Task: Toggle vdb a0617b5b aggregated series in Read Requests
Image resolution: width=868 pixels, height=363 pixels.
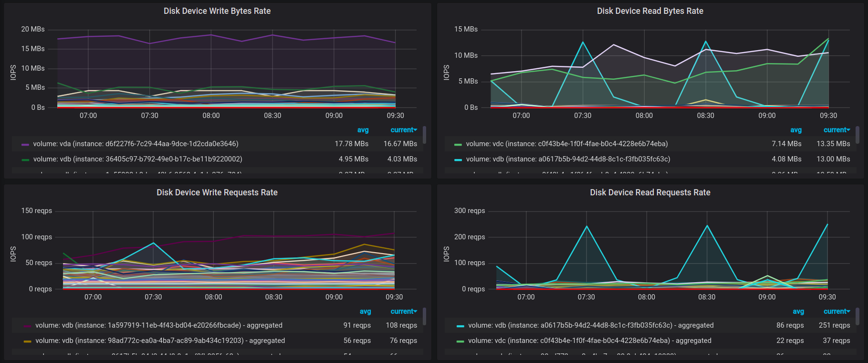Action: click(591, 325)
